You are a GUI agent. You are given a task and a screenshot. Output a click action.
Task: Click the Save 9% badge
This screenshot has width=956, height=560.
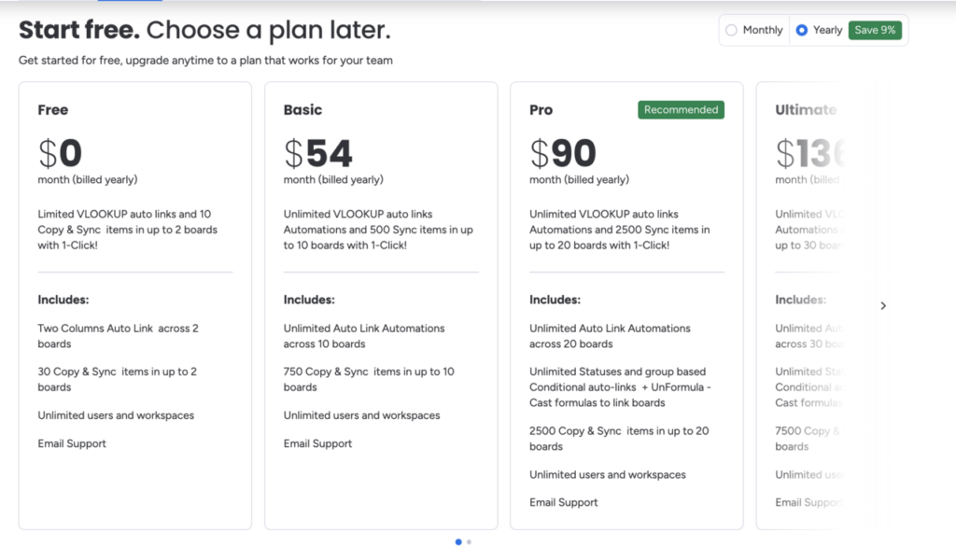[x=875, y=30]
